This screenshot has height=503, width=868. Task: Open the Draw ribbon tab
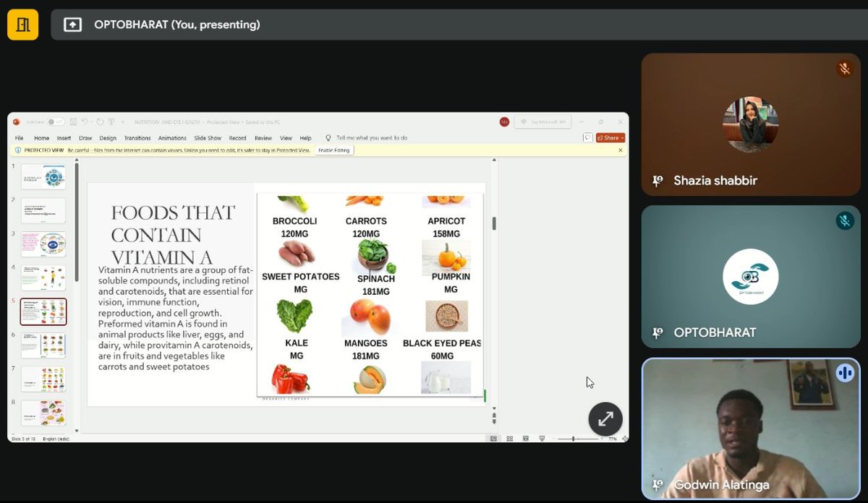click(85, 138)
